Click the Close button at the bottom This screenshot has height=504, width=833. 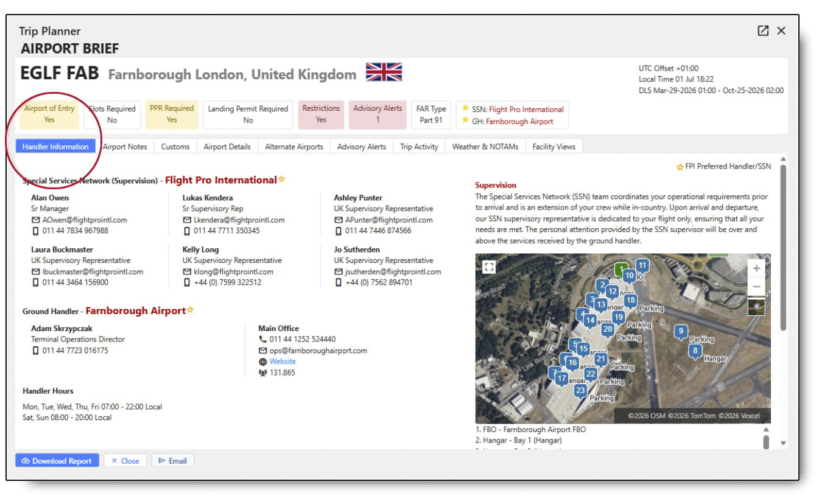125,461
